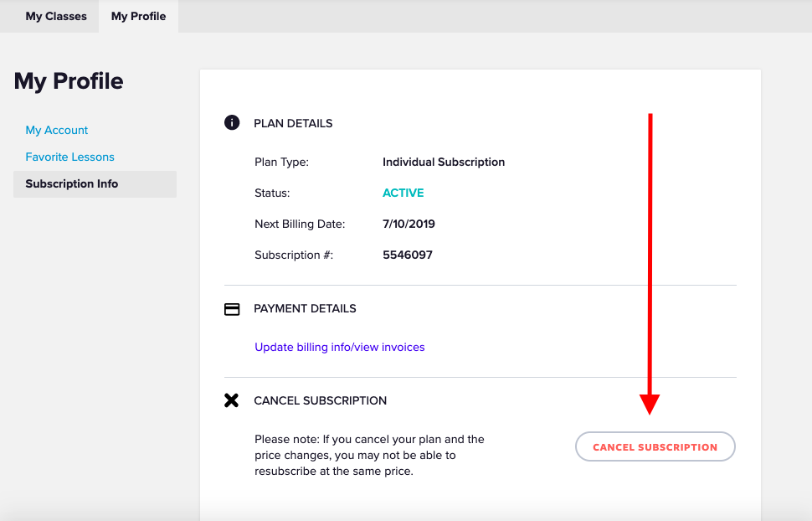Click the credit card icon beside Payment Details

pyautogui.click(x=232, y=309)
